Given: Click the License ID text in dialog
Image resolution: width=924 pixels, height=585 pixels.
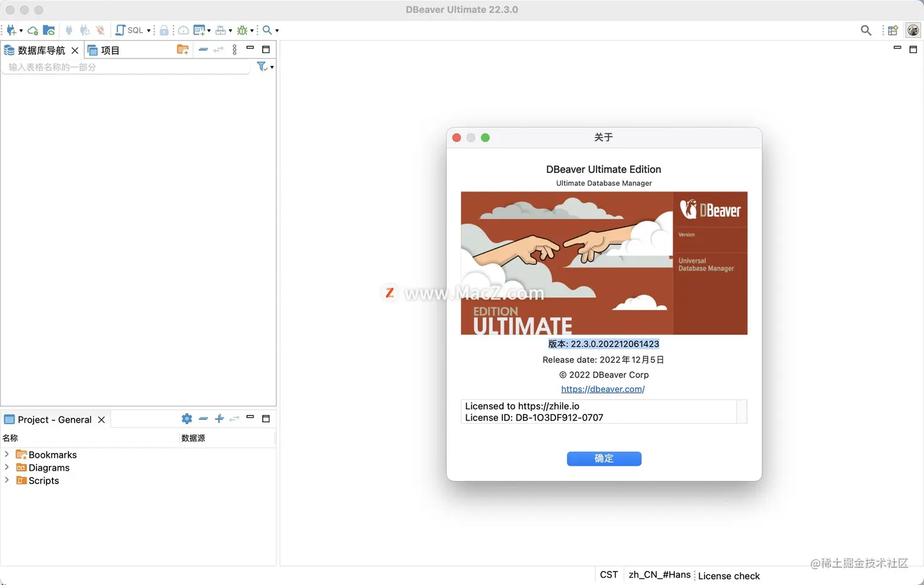Looking at the screenshot, I should [534, 418].
